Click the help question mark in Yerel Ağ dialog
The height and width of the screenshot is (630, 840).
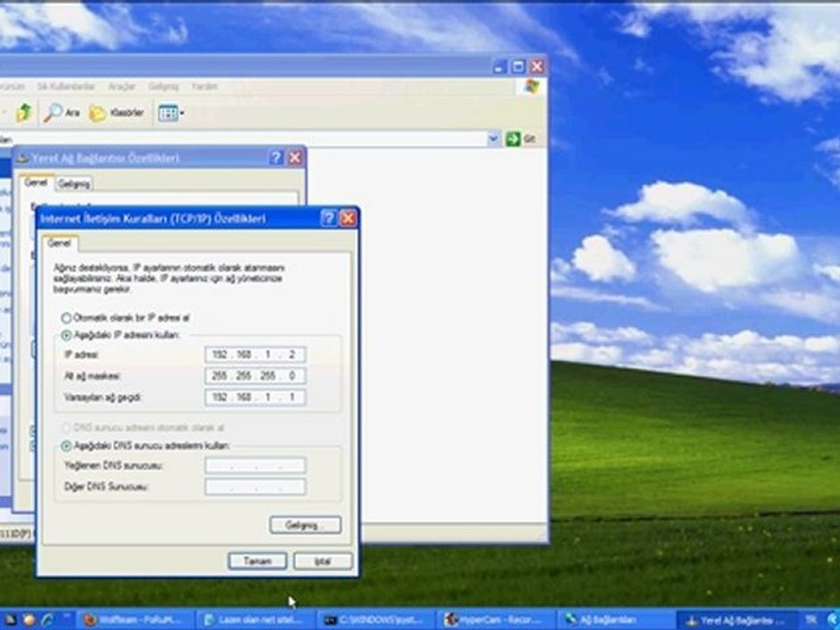276,157
